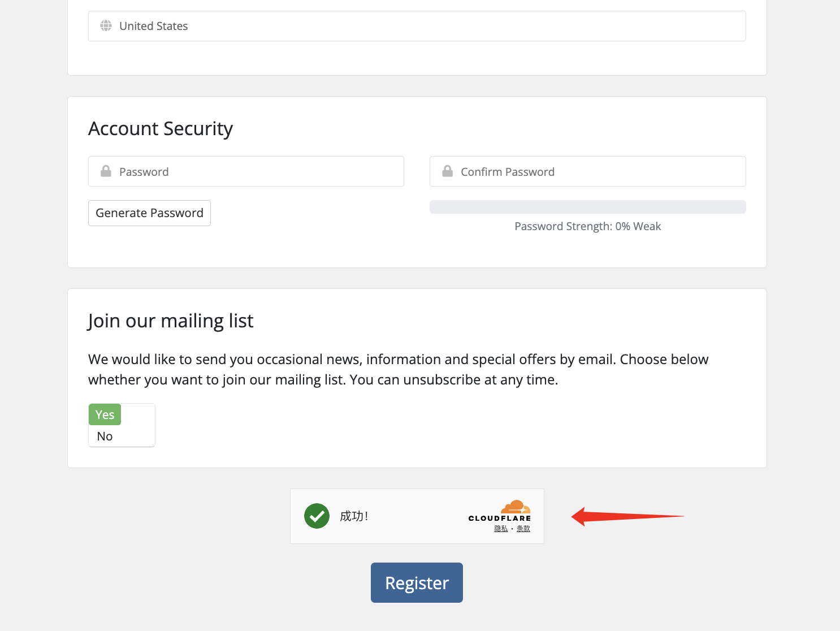The height and width of the screenshot is (631, 840).
Task: Click the Account Security heading
Action: [x=161, y=129]
